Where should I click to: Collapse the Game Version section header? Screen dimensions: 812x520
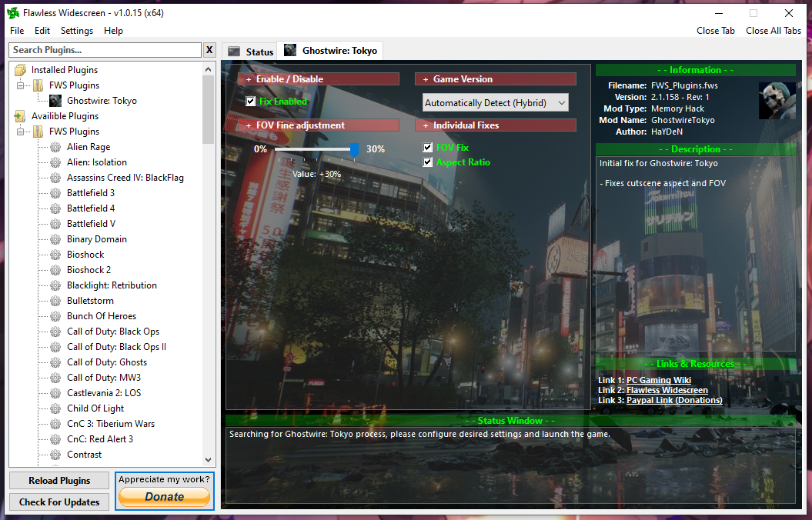click(x=496, y=79)
